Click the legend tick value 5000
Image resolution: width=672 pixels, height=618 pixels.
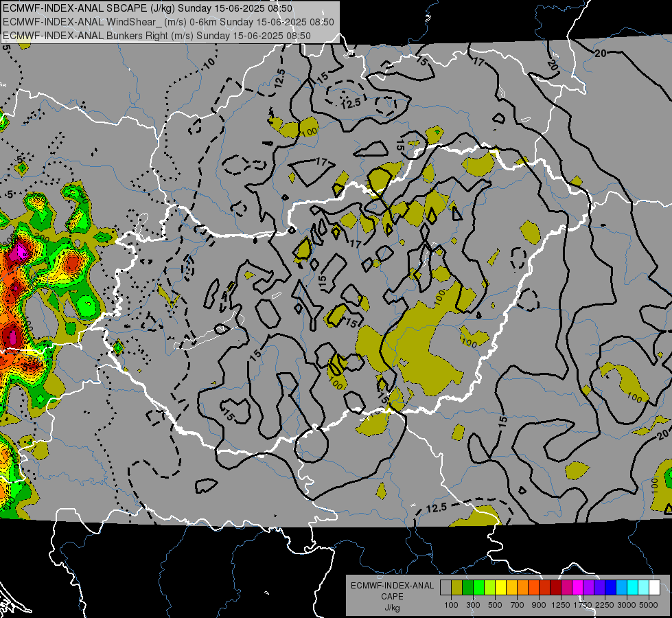[649, 605]
